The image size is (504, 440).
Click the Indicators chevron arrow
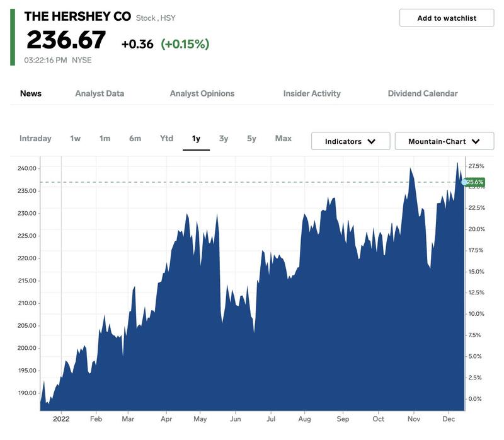click(372, 142)
